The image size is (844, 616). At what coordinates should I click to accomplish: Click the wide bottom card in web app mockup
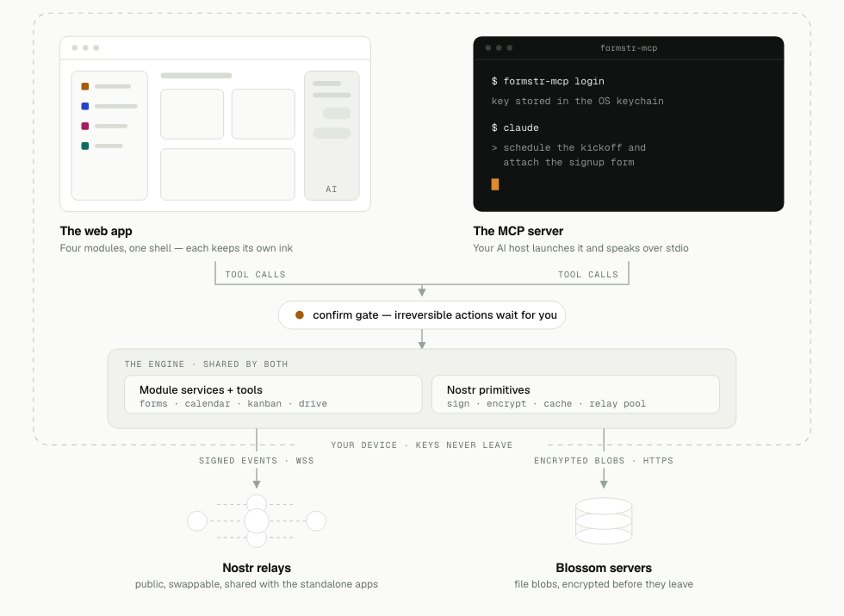(x=227, y=174)
